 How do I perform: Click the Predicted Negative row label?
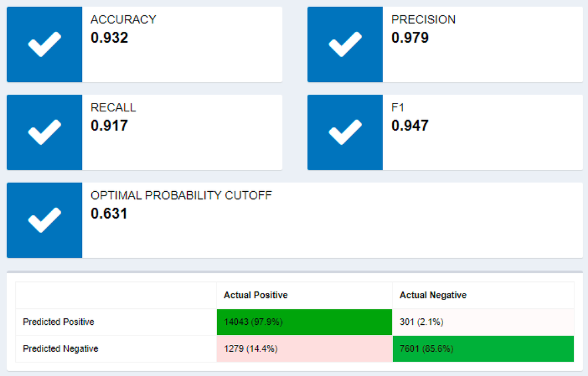(61, 348)
